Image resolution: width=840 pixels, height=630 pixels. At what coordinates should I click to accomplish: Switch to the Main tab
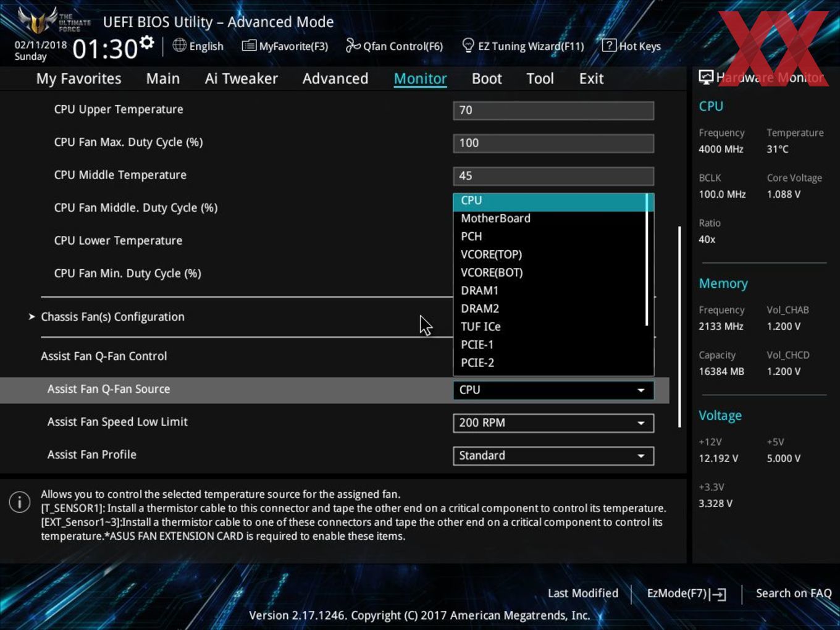coord(163,78)
